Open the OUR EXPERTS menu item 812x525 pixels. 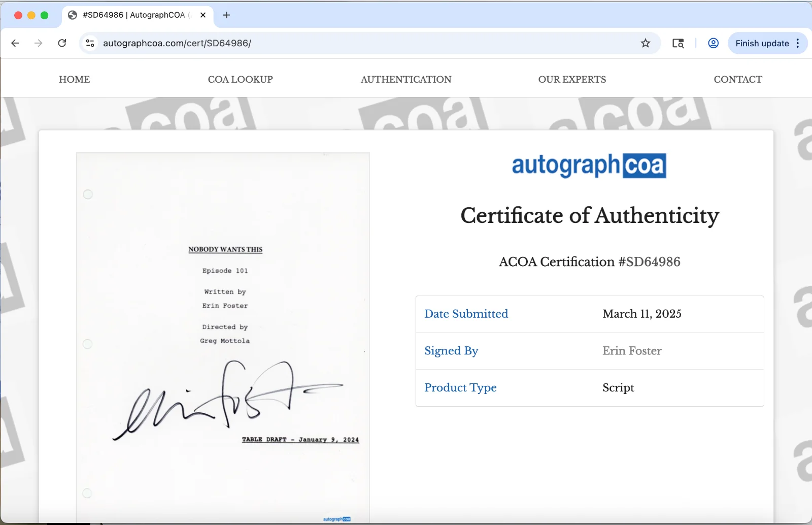point(572,79)
